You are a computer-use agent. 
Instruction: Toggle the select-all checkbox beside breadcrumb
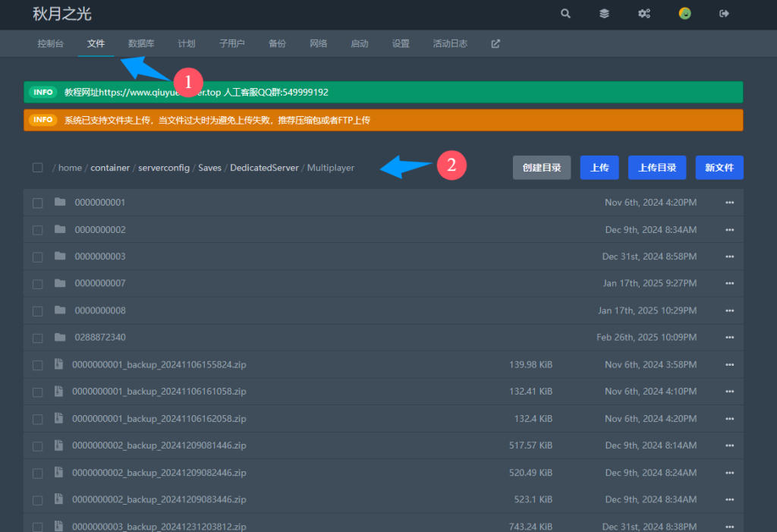point(37,168)
